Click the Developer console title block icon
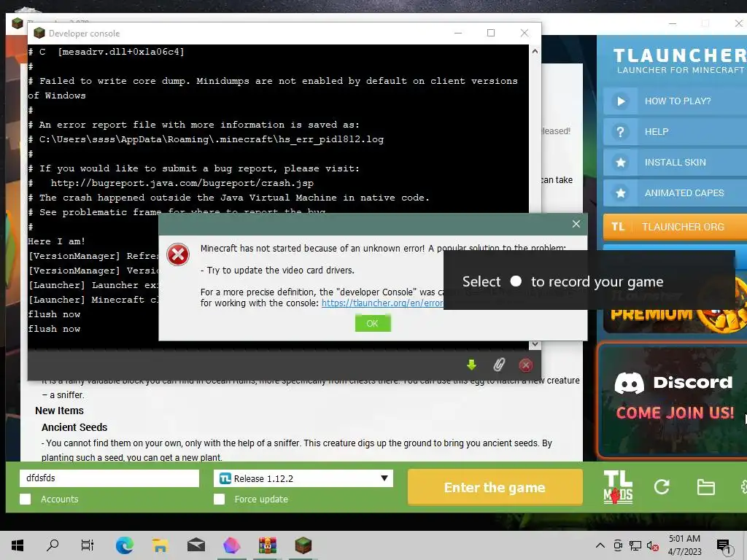747x560 pixels. (39, 33)
